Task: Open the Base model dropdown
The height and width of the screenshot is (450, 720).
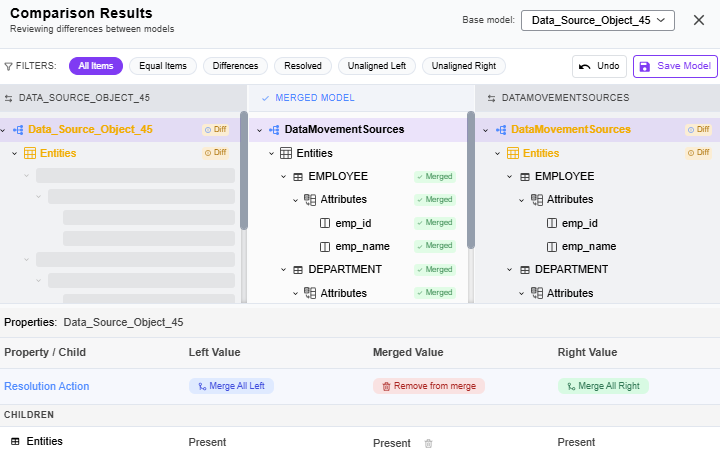Action: (597, 21)
